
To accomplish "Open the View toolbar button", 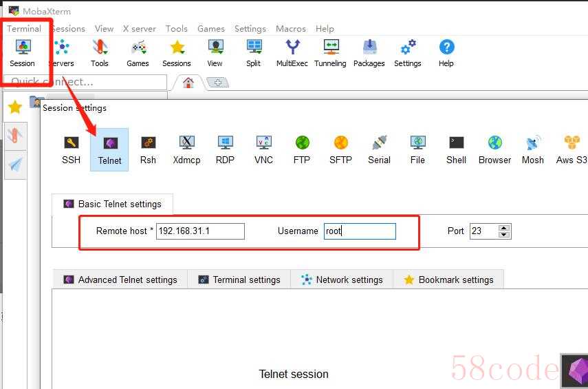I will point(215,53).
